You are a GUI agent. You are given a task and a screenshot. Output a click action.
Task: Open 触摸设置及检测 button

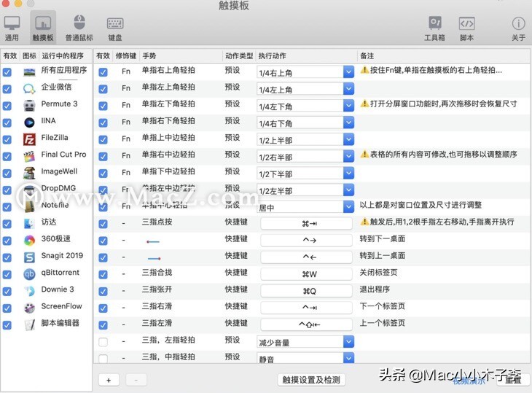tap(311, 380)
